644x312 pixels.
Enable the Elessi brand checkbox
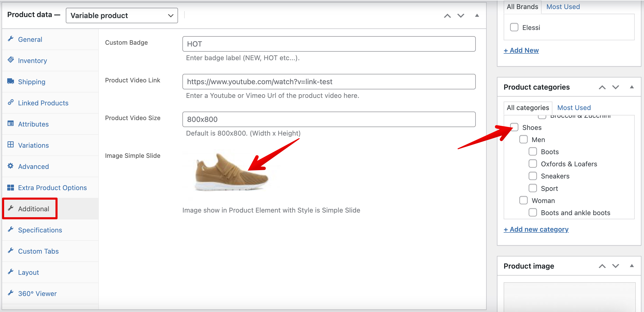[x=514, y=27]
